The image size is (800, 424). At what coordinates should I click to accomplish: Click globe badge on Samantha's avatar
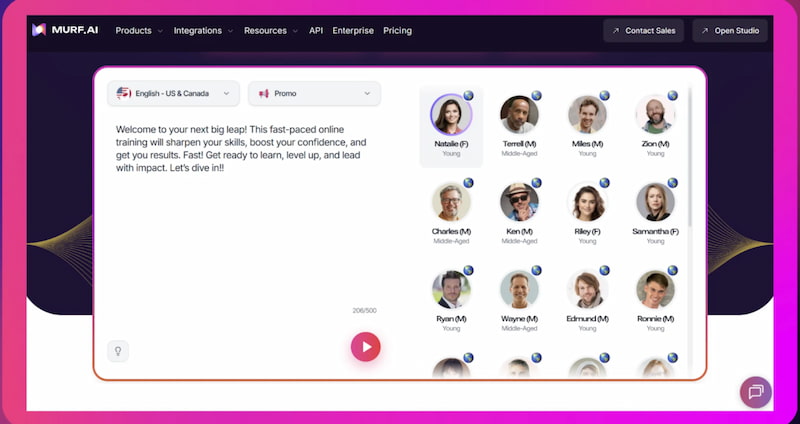point(672,183)
